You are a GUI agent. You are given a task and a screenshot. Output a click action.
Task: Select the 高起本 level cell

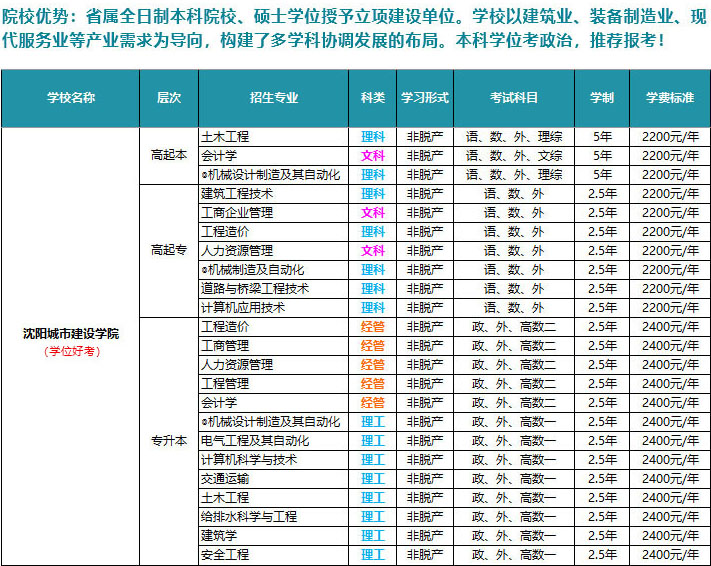tap(169, 155)
